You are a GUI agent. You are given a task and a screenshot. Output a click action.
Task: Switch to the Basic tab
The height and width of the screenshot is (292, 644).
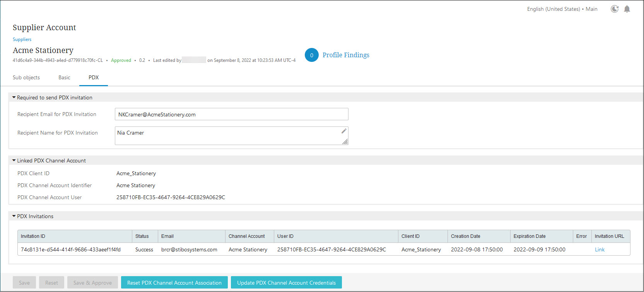click(64, 77)
